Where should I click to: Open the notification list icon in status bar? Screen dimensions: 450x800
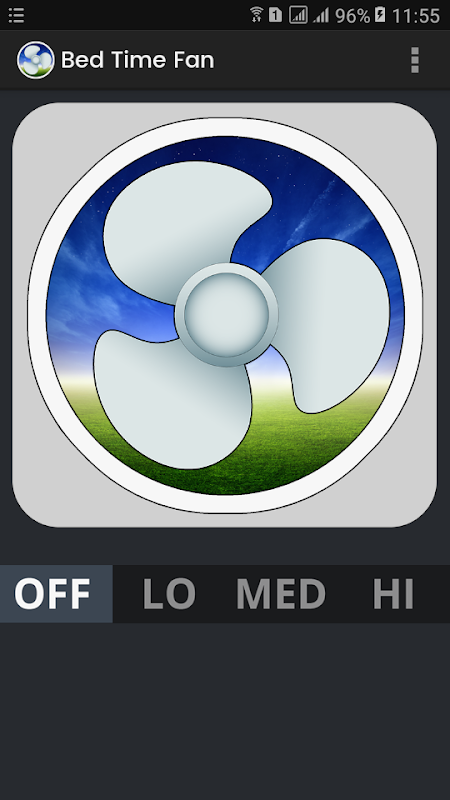(16, 15)
